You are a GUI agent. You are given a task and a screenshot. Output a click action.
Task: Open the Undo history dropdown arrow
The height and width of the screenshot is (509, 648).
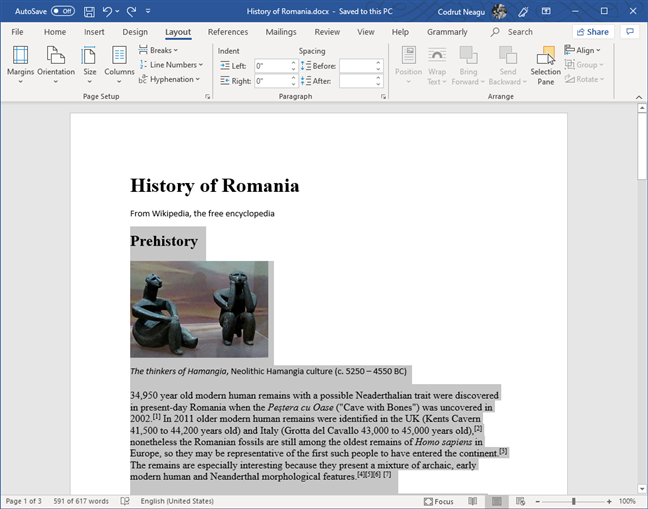click(x=117, y=12)
